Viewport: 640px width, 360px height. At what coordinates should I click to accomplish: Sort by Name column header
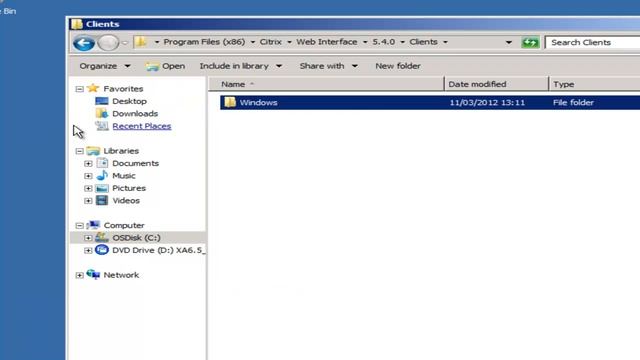(326, 84)
